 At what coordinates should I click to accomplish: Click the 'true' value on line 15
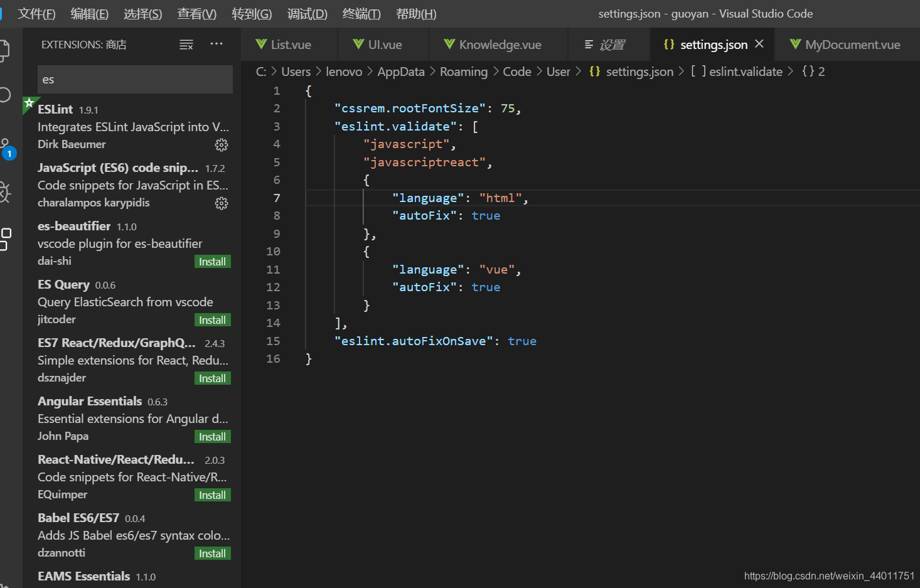pyautogui.click(x=522, y=341)
